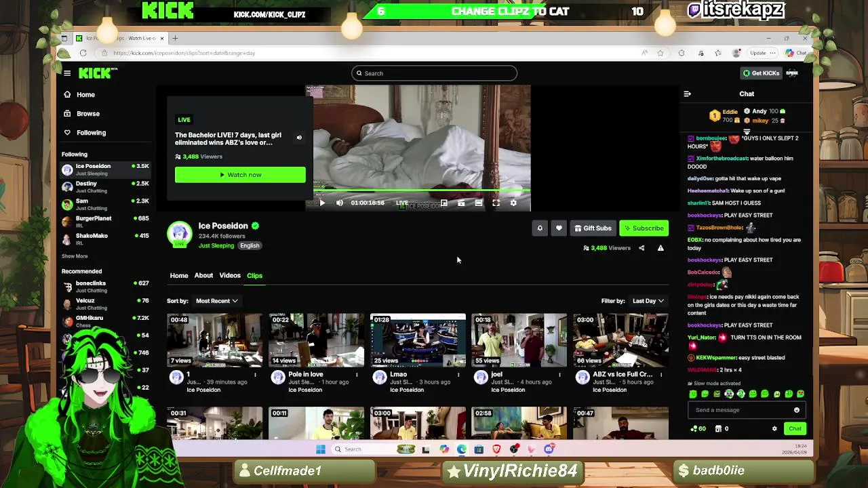Switch to the Videos tab

pos(230,276)
